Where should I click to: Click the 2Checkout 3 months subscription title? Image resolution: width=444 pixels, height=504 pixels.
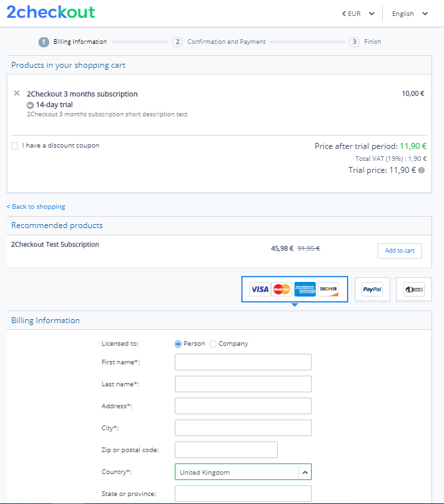tap(82, 94)
